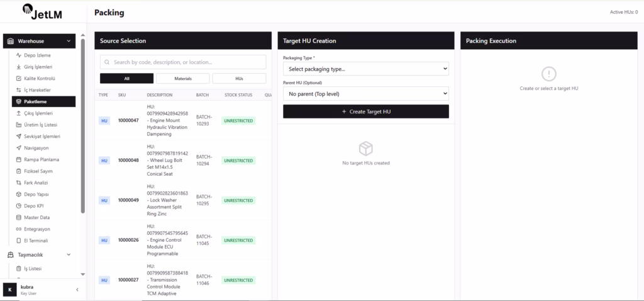
Task: Switch source filter to Materials
Action: pyautogui.click(x=182, y=79)
